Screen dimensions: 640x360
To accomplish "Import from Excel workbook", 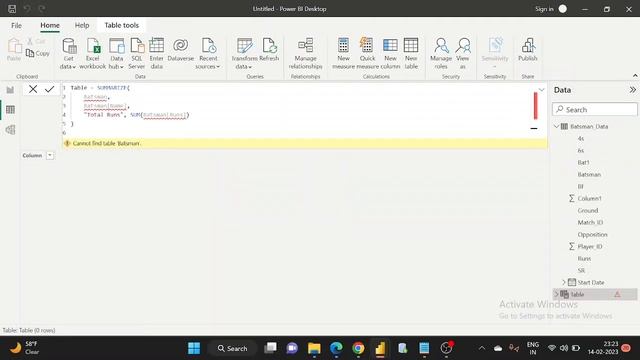I will coord(93,53).
